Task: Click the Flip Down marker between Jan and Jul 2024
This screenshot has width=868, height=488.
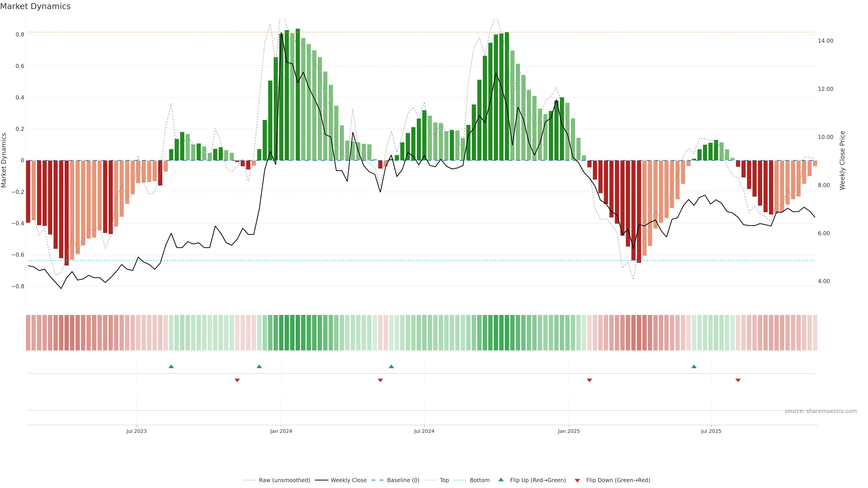Action: tap(380, 380)
